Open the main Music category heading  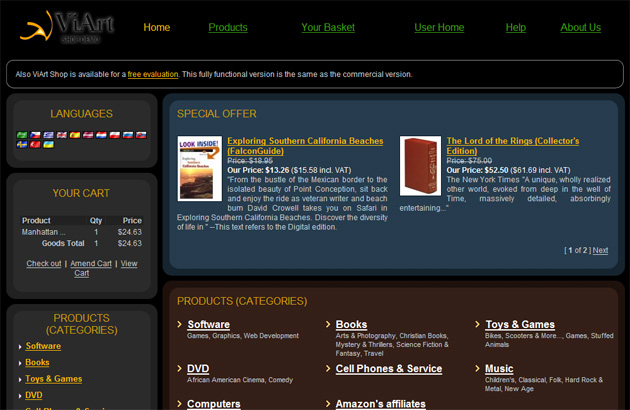pos(499,369)
